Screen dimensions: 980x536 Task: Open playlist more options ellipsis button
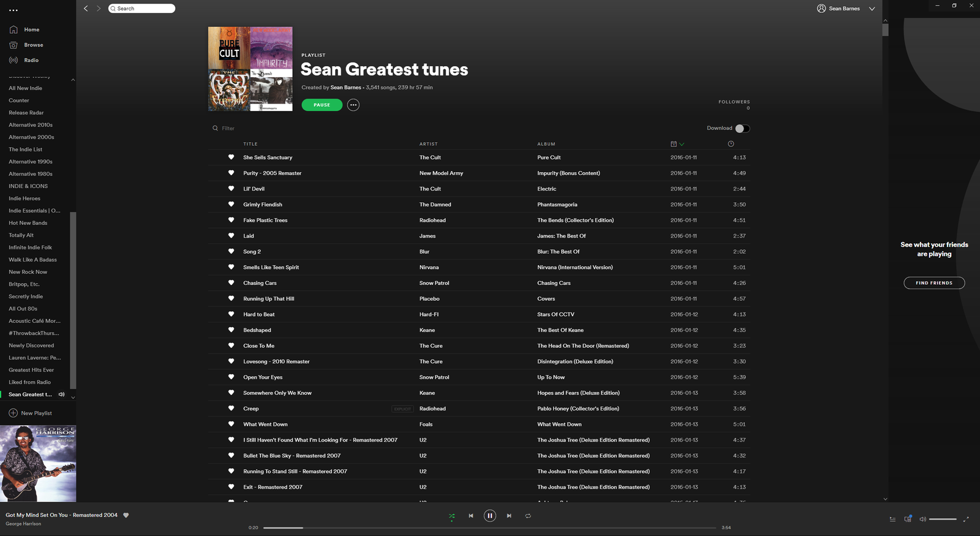353,105
